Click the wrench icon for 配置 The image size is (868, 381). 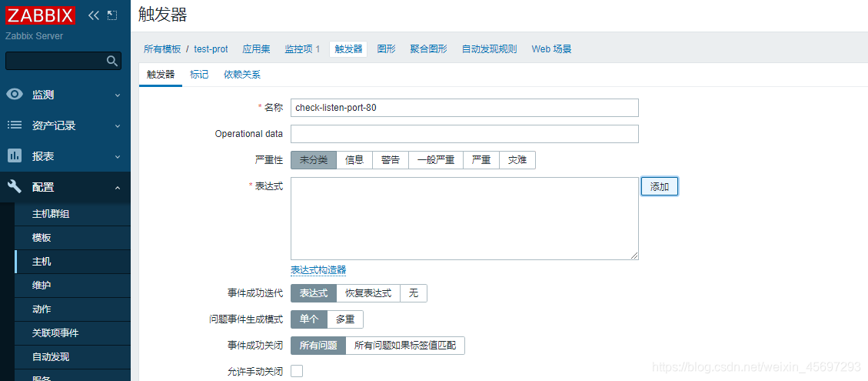tap(15, 187)
